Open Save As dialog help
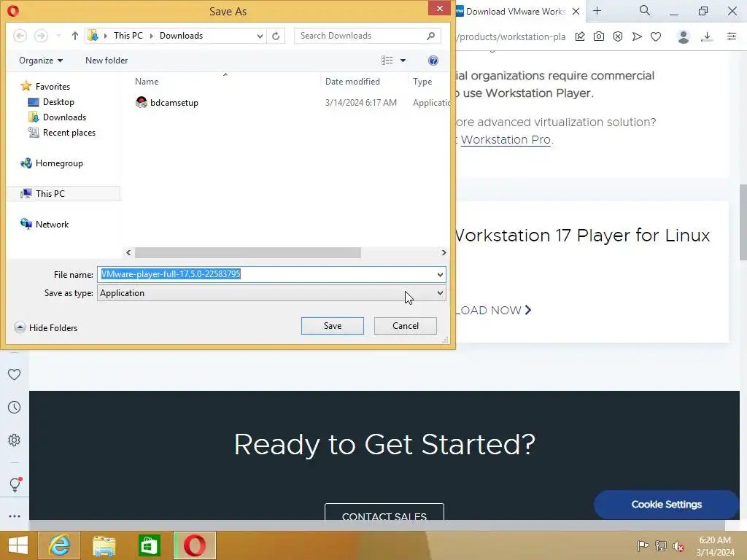The image size is (747, 560). tap(433, 61)
